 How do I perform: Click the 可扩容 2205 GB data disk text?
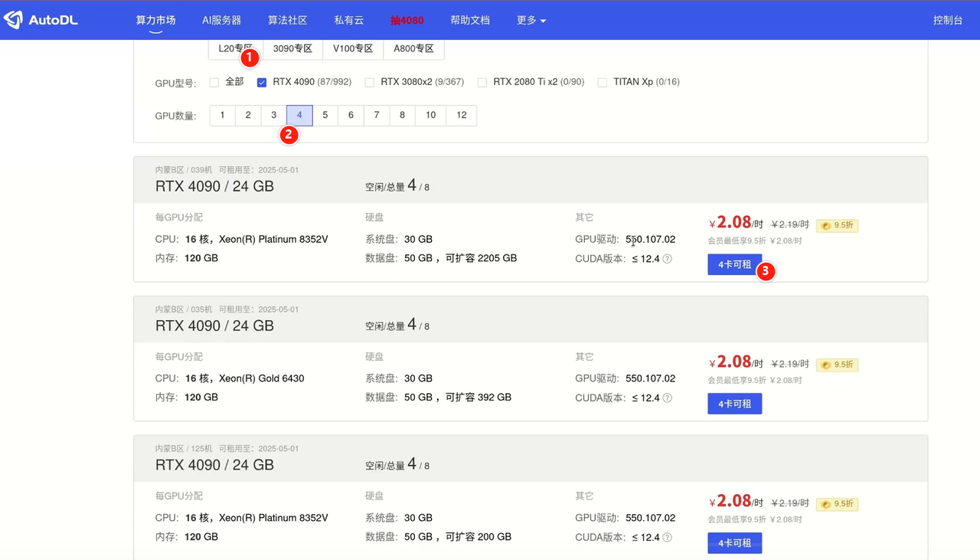point(481,258)
